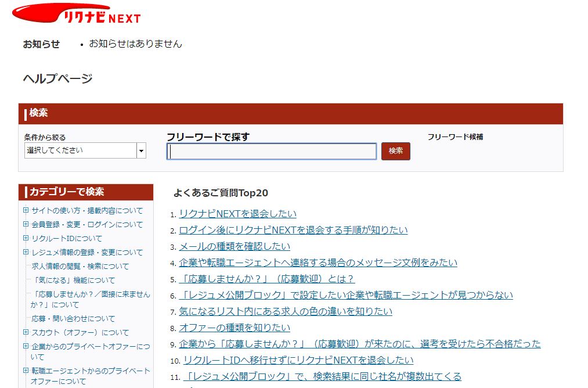Focus the フリーワードで探す text field
The image size is (588, 388).
point(272,151)
